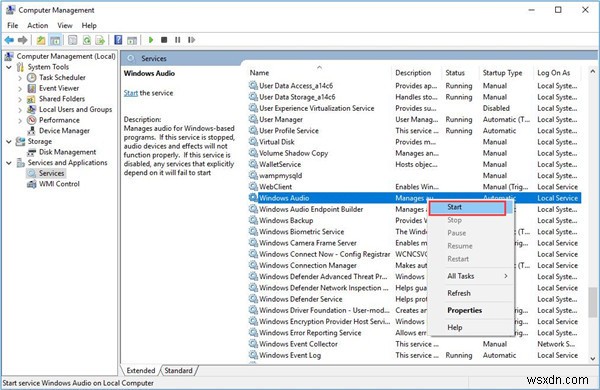Collapse the Storage tree node

(9, 142)
